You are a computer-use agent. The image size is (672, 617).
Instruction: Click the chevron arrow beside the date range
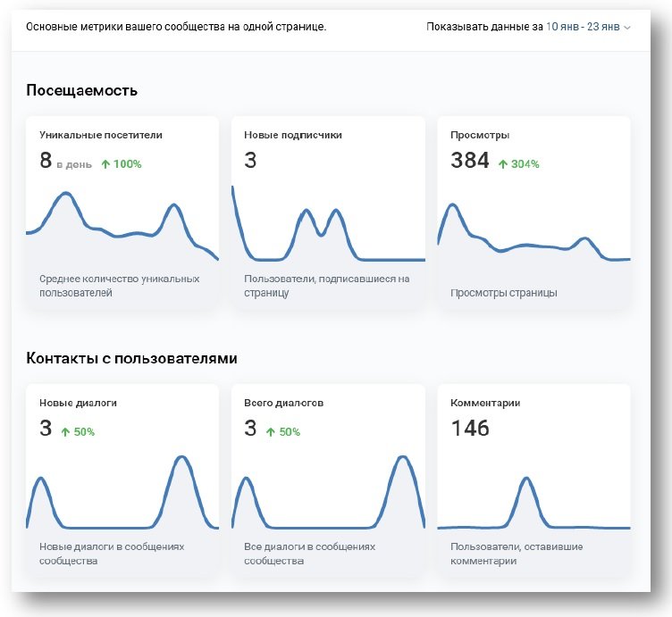(x=627, y=28)
